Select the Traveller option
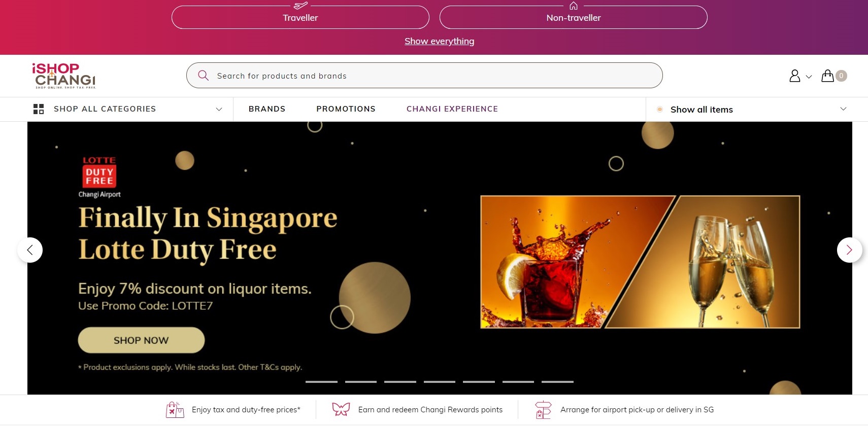Viewport: 868px width, 426px height. tap(301, 17)
